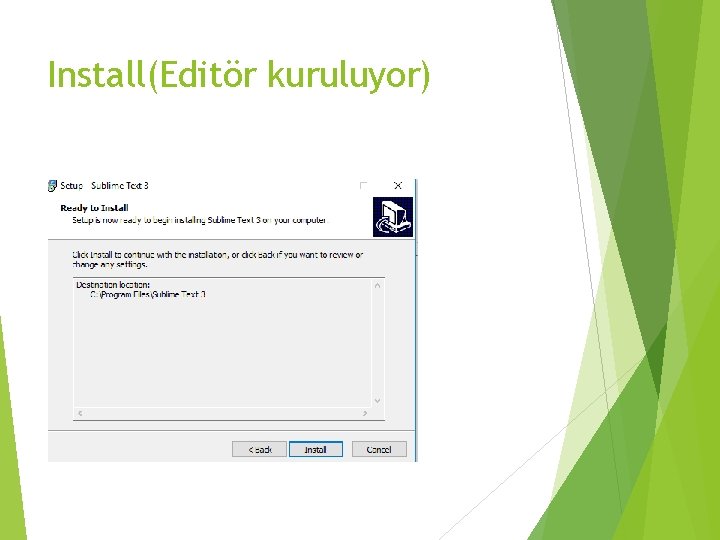The width and height of the screenshot is (720, 540).
Task: Click the scroll left arrow in summary box
Action: [80, 413]
